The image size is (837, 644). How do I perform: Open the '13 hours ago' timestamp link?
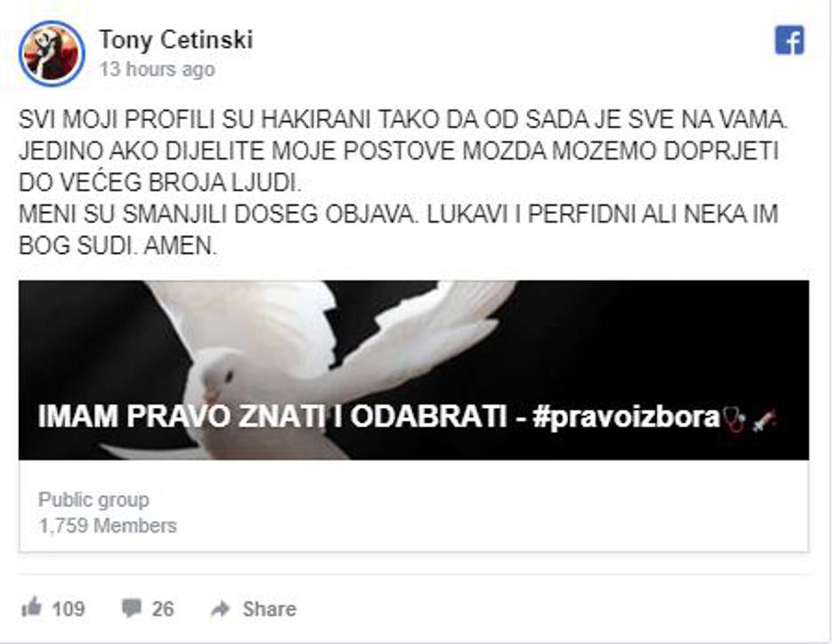pos(157,69)
